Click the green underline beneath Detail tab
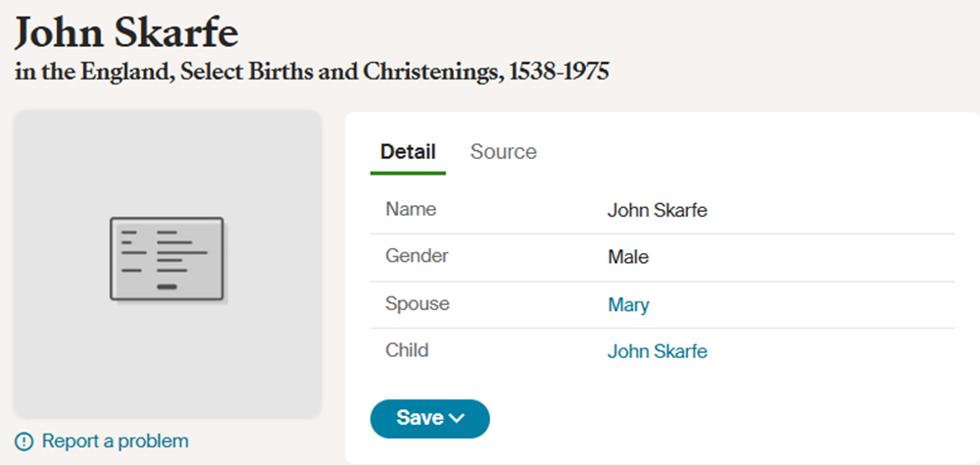The image size is (980, 465). [408, 173]
